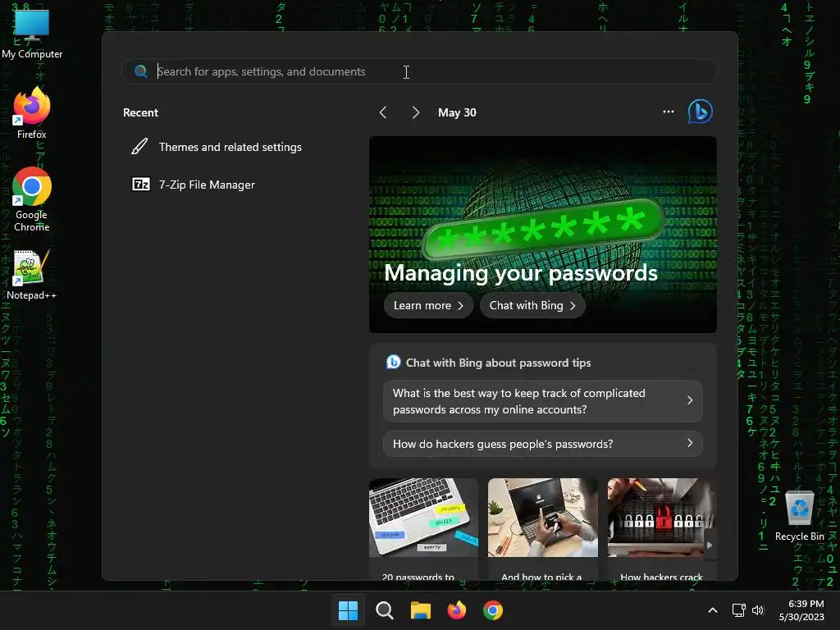Go to previous day with left arrow
Viewport: 840px width, 630px height.
click(383, 112)
